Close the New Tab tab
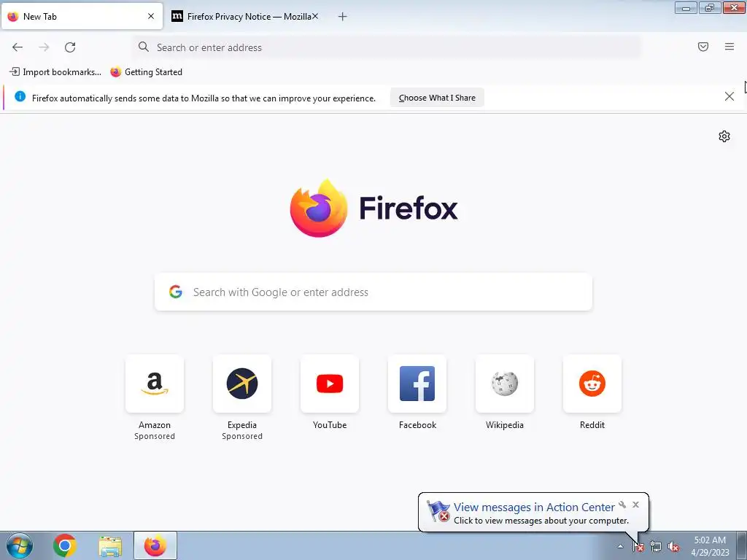The height and width of the screenshot is (560, 747). (151, 16)
